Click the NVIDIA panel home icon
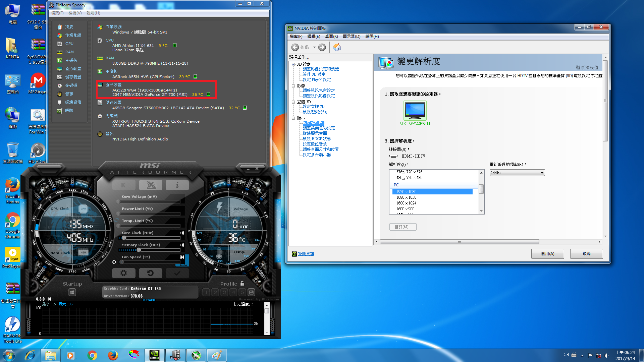Viewport: 644px width, 362px height. (x=337, y=47)
